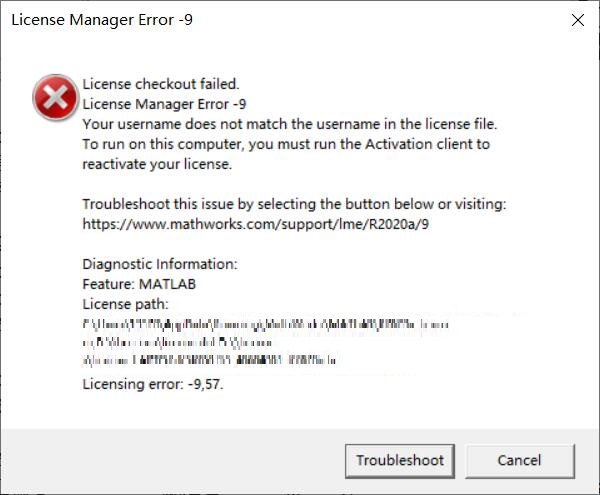This screenshot has height=495, width=600.
Task: Click the first blurred license path line
Action: [x=265, y=324]
